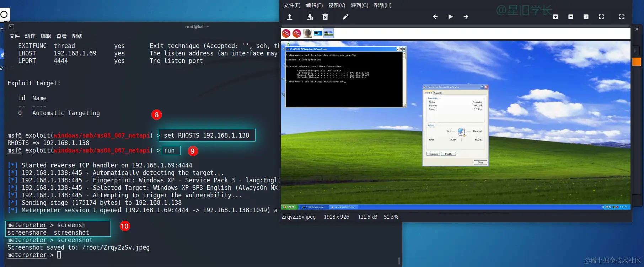
Task: Open 视图(V) menu in image viewer
Action: pyautogui.click(x=337, y=5)
